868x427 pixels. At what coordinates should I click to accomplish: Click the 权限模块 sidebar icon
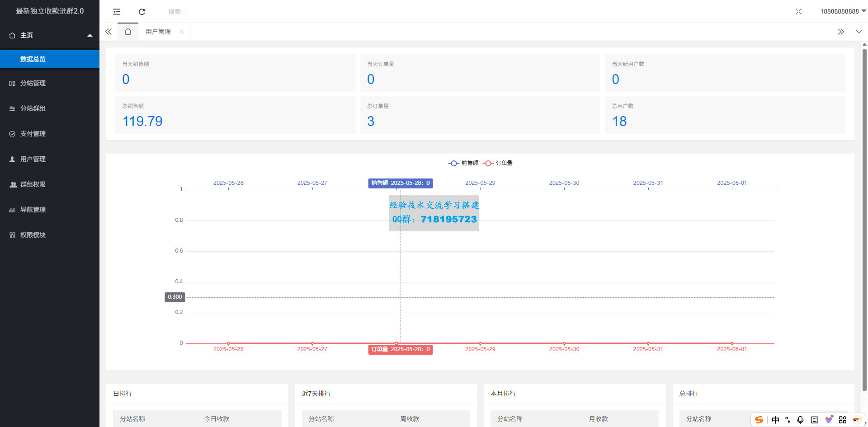[x=12, y=235]
